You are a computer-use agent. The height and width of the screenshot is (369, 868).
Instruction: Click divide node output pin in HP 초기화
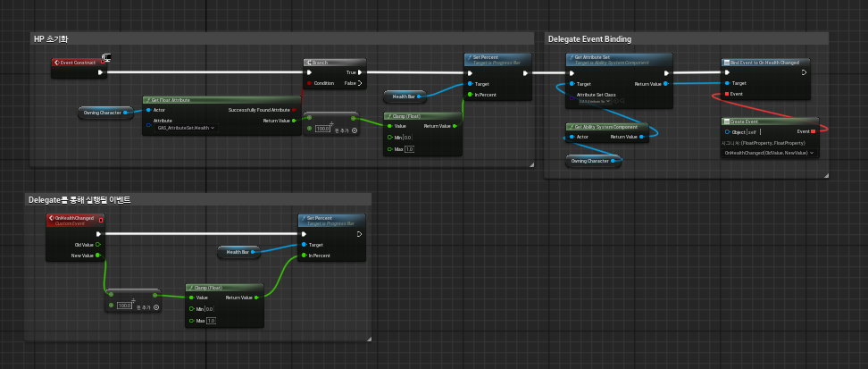[353, 119]
